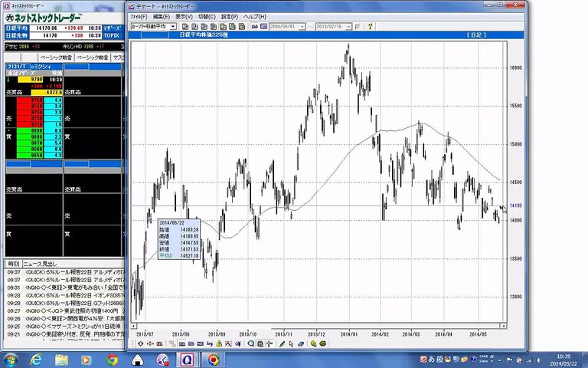
Task: Toggle the pressed zoom magnifier icon
Action: [260, 343]
